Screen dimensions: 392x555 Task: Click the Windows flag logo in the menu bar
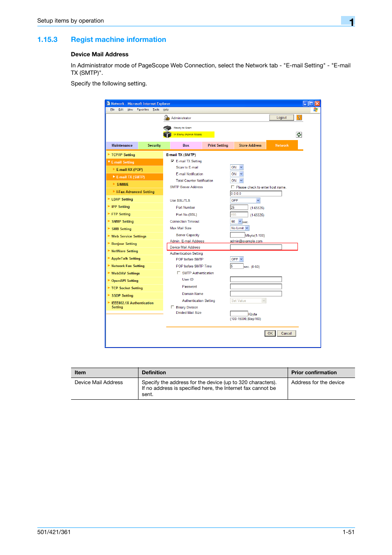pyautogui.click(x=316, y=110)
